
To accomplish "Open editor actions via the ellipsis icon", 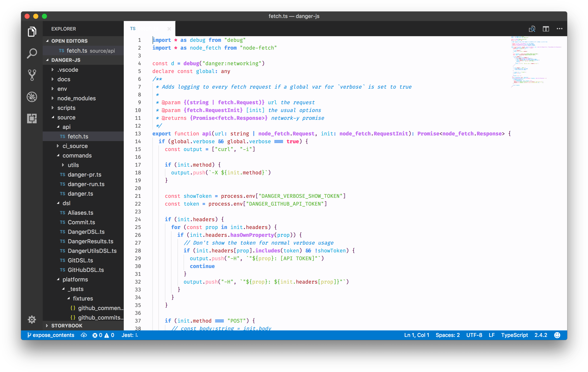I will (559, 29).
